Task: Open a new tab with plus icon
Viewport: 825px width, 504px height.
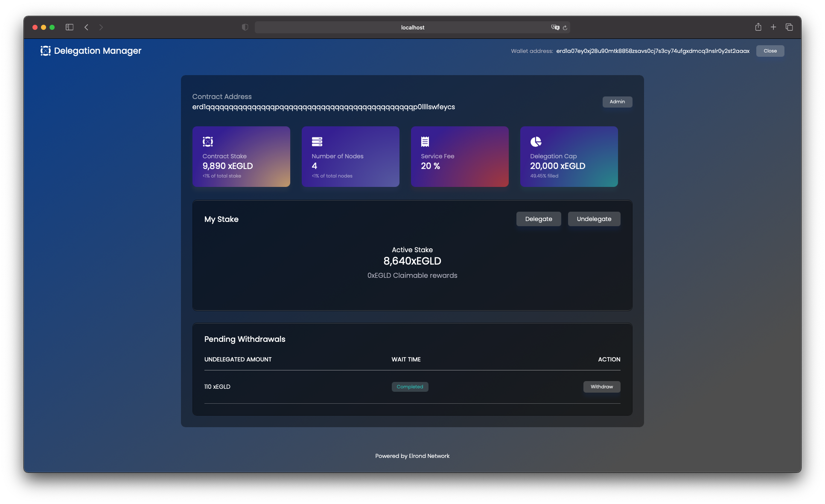Action: tap(773, 27)
